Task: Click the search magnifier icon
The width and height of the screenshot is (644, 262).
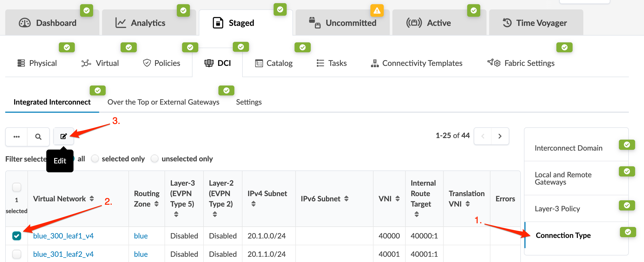Action: 38,136
